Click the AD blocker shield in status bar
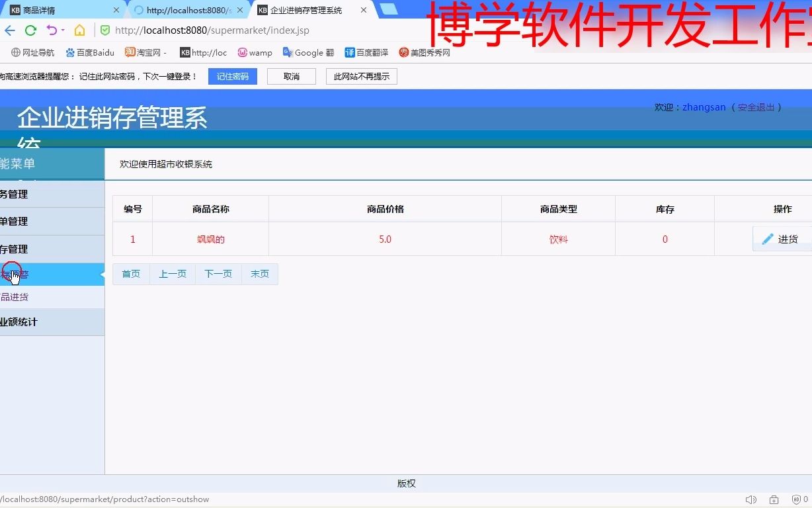This screenshot has height=508, width=812. (x=795, y=499)
